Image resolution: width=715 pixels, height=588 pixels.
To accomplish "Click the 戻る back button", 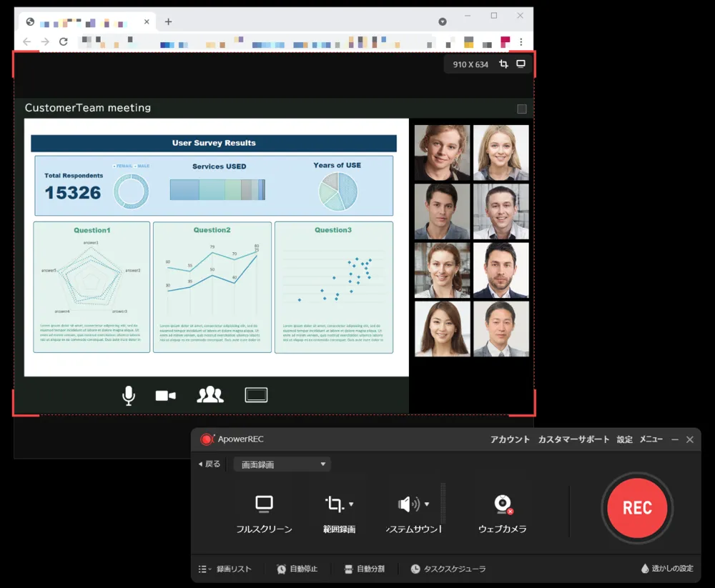I will coord(209,464).
